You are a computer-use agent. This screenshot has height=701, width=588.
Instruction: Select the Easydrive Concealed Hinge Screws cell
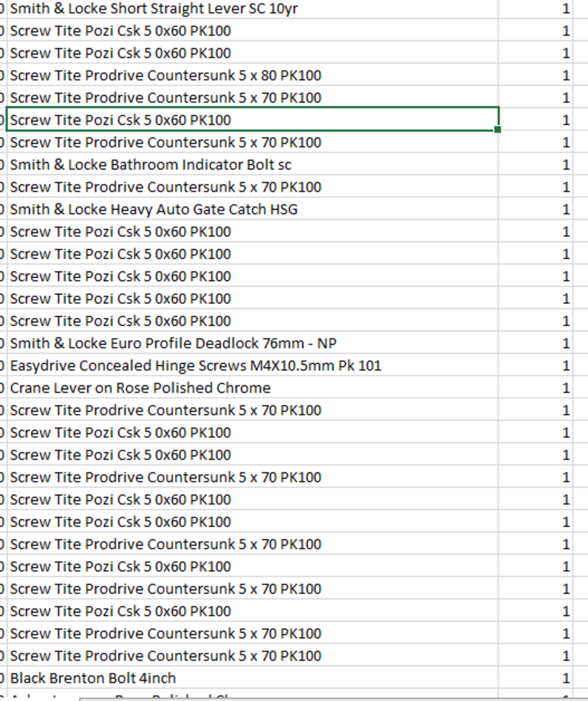click(x=252, y=365)
